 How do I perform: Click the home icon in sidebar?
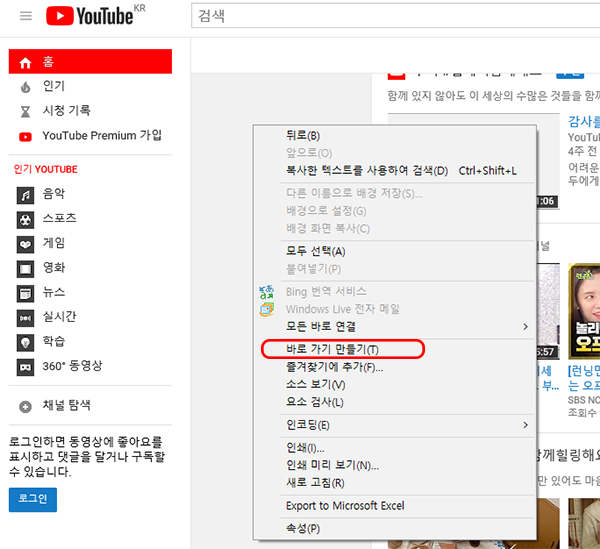point(25,62)
